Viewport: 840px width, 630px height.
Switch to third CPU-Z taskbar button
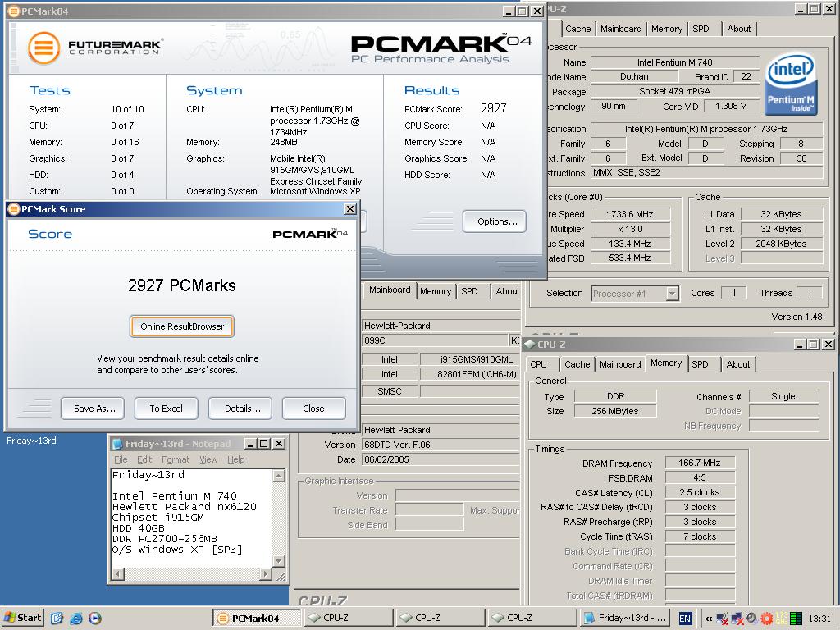[x=532, y=619]
